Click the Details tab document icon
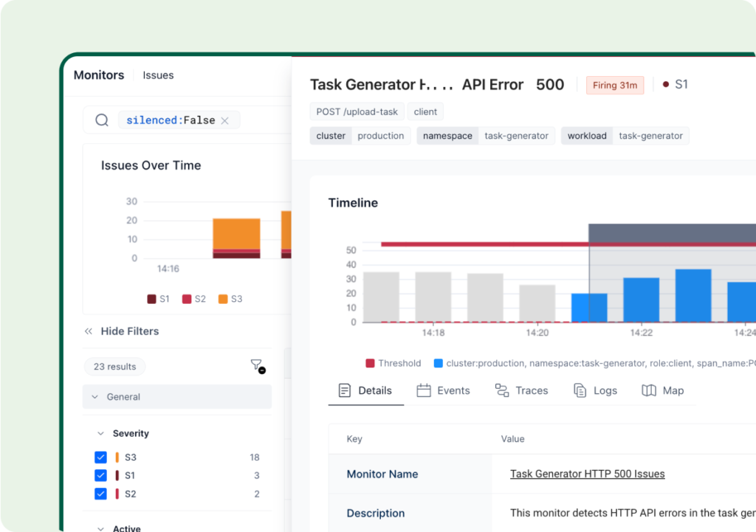 tap(345, 390)
